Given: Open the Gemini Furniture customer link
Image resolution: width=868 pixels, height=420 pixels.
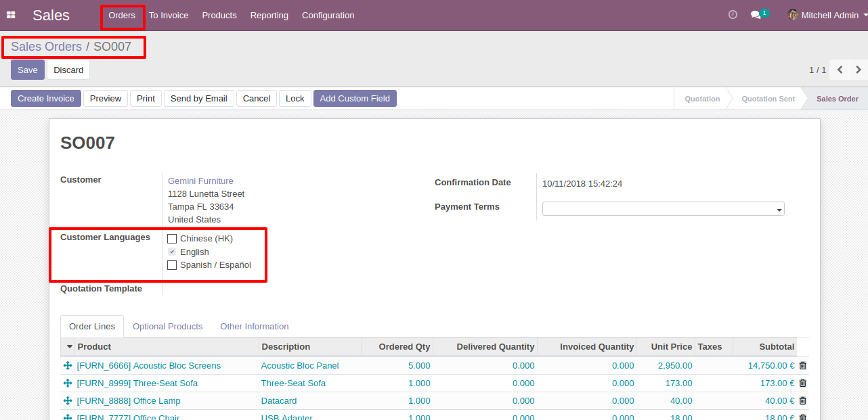Looking at the screenshot, I should point(200,181).
